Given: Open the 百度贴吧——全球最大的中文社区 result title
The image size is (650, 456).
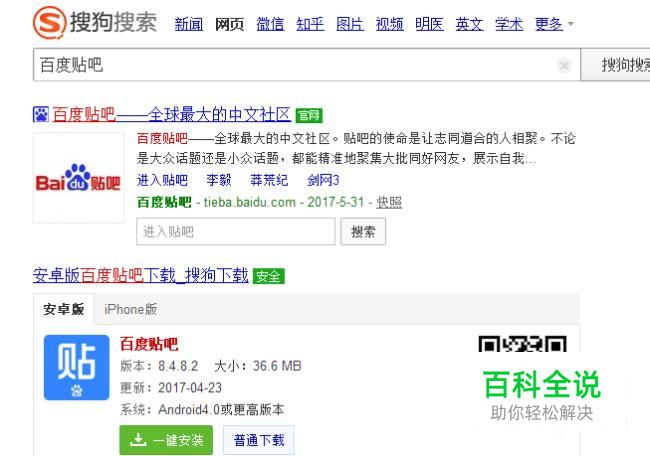Looking at the screenshot, I should [171, 114].
